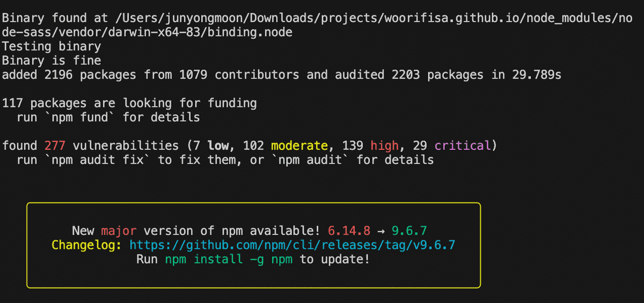Click the 'Testing binary' output line
Image resolution: width=644 pixels, height=303 pixels.
(x=52, y=47)
